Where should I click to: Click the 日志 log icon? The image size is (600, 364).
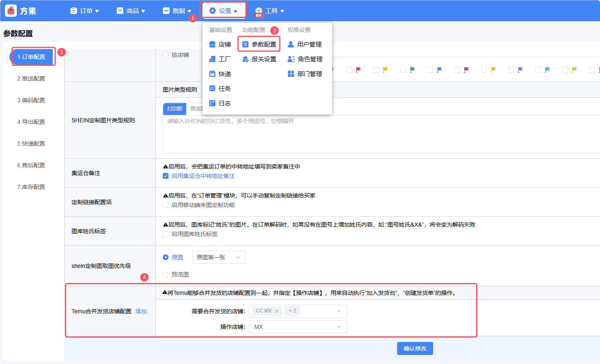coord(212,103)
